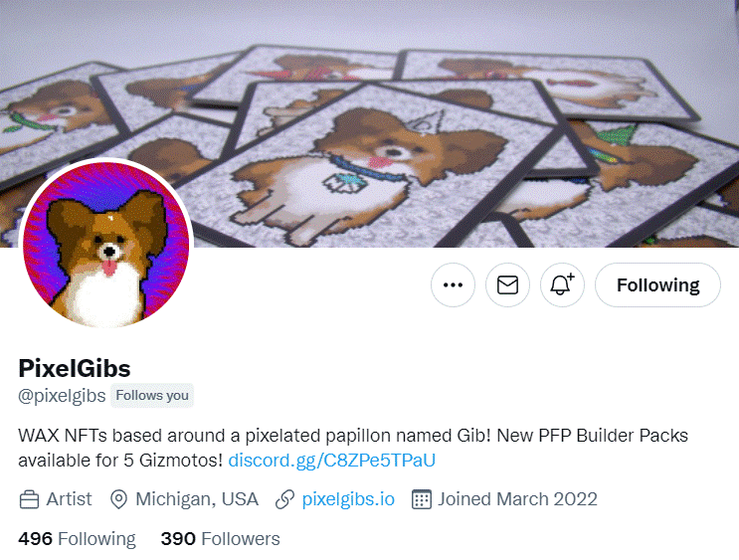
Task: Click the briefcase icon beside Artist
Action: [29, 499]
